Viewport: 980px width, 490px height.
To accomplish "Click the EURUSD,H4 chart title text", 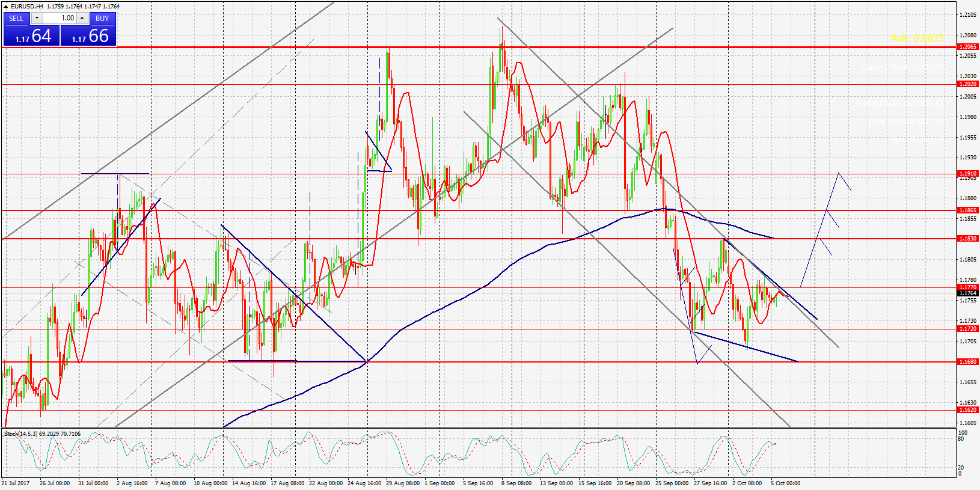I will (27, 6).
